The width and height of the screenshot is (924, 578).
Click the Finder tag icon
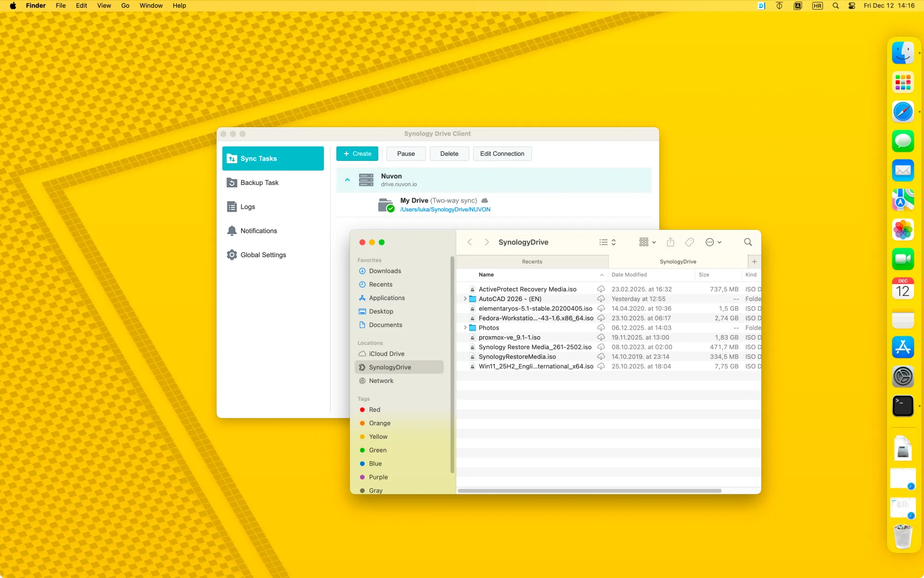[x=689, y=242]
